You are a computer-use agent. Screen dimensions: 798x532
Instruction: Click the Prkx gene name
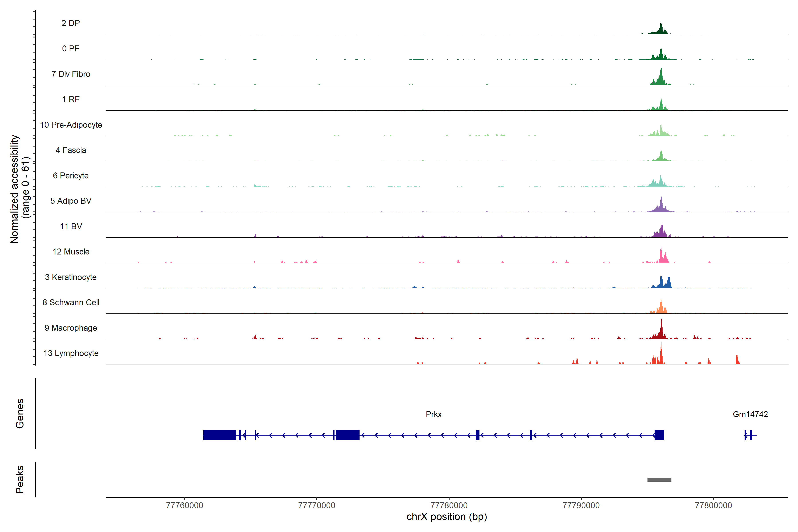(x=434, y=414)
